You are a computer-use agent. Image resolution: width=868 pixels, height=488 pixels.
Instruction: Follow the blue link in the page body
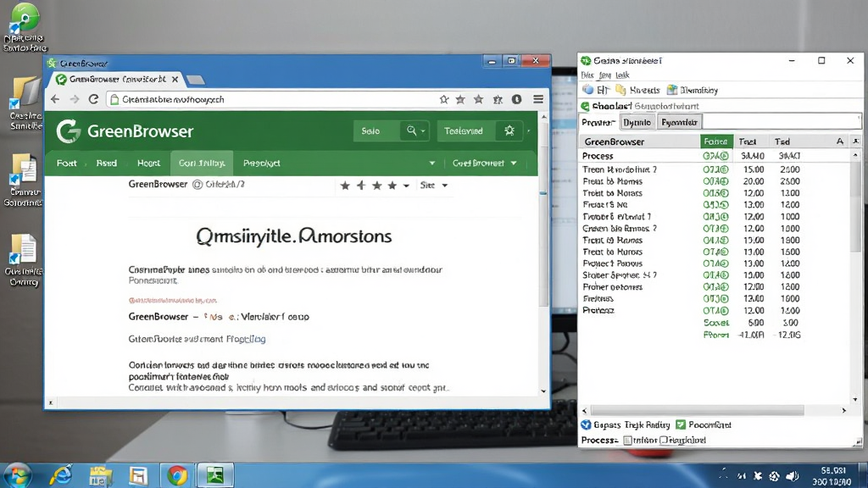click(x=246, y=339)
